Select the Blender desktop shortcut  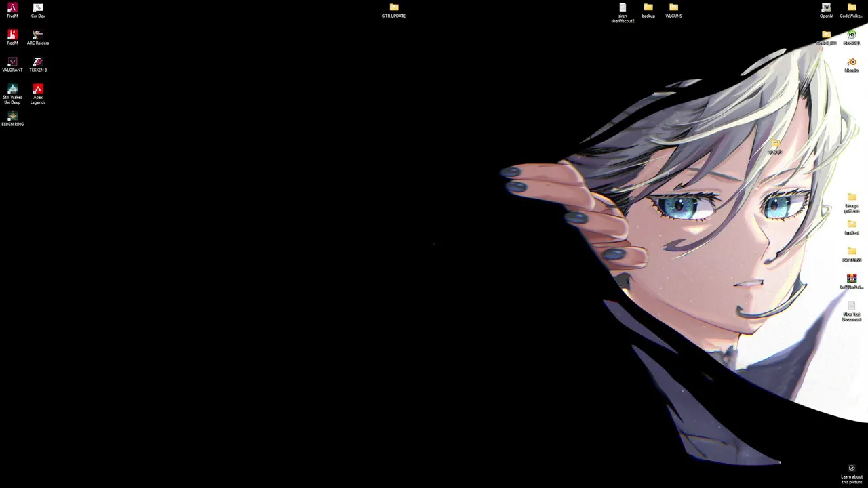852,64
